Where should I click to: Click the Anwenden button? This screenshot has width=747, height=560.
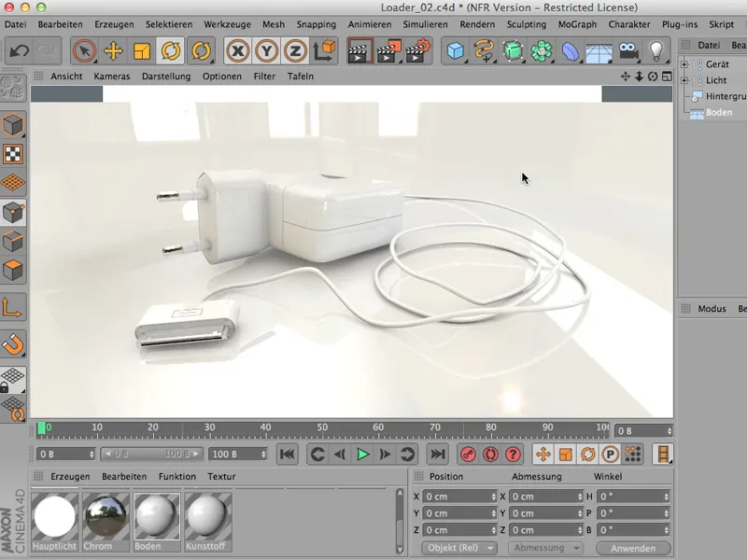[633, 548]
